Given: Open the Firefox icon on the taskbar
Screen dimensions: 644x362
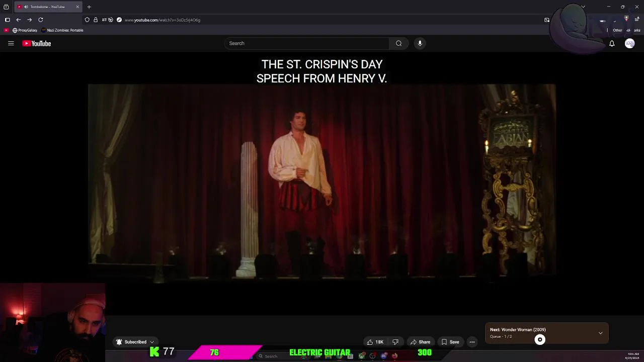Looking at the screenshot, I should (394, 356).
